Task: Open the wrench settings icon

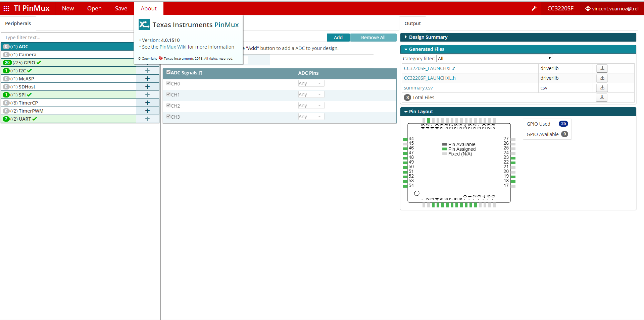Action: tap(534, 8)
